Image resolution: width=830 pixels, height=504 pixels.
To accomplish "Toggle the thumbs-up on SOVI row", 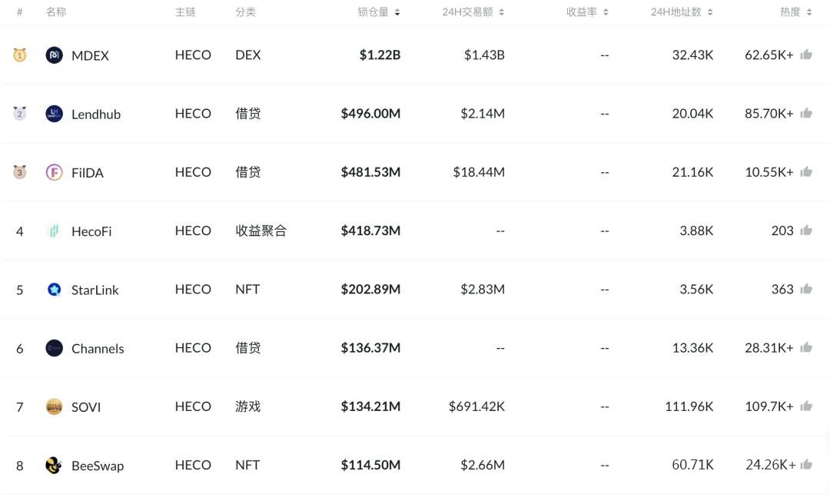I will click(806, 406).
